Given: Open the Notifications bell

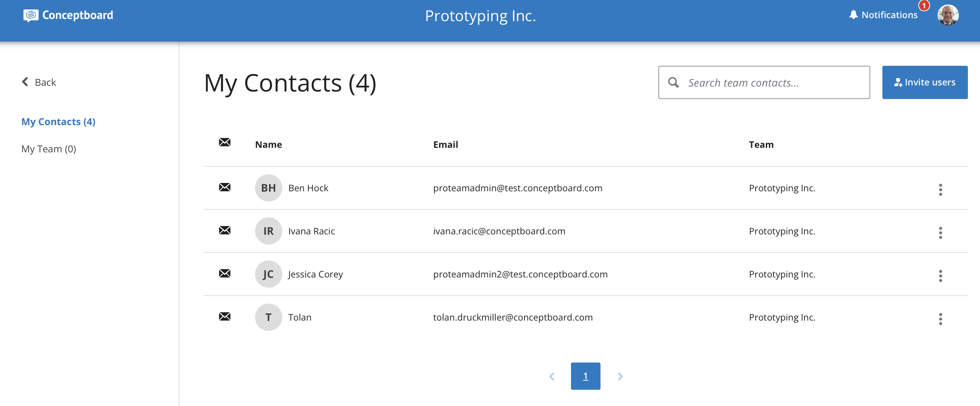Looking at the screenshot, I should pyautogui.click(x=853, y=15).
